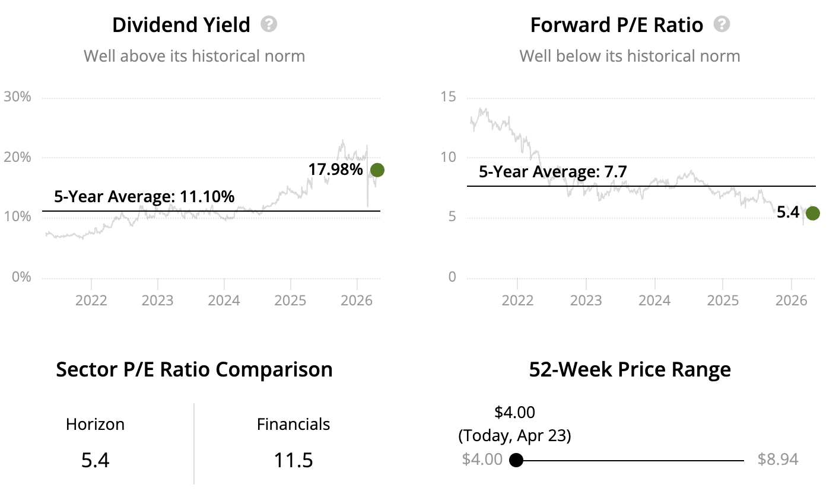Click the Today, Apr 23 price label

point(514,436)
